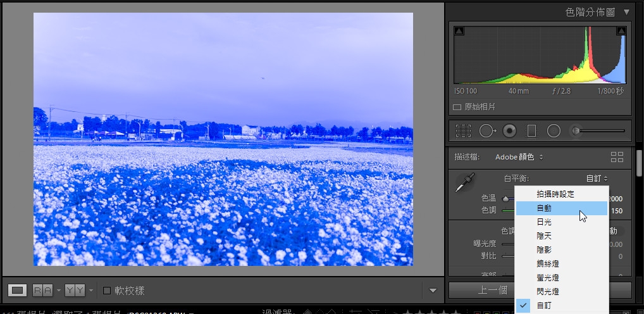
Task: Choose 日光 white balance option
Action: click(562, 222)
